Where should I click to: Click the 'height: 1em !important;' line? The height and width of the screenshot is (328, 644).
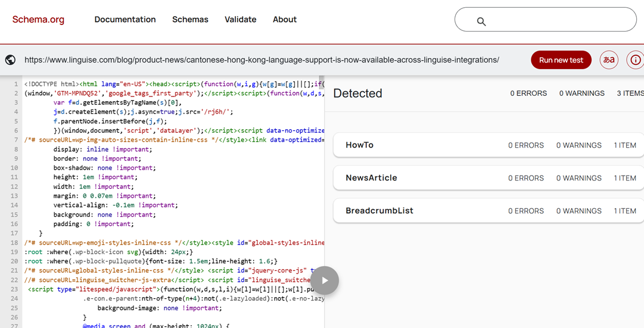coord(95,177)
